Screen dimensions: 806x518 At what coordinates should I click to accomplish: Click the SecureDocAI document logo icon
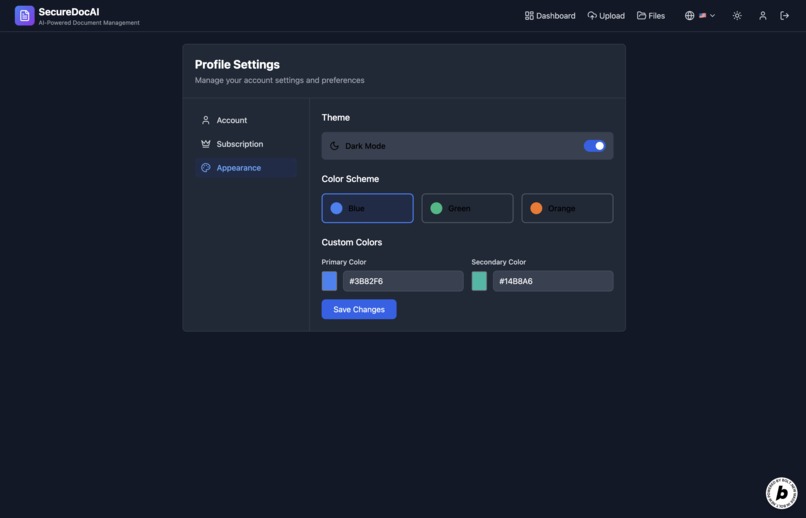(24, 15)
